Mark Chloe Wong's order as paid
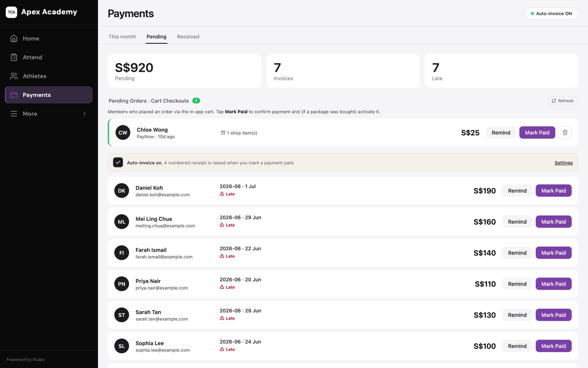Screen dimensions: 588x368 [537, 132]
